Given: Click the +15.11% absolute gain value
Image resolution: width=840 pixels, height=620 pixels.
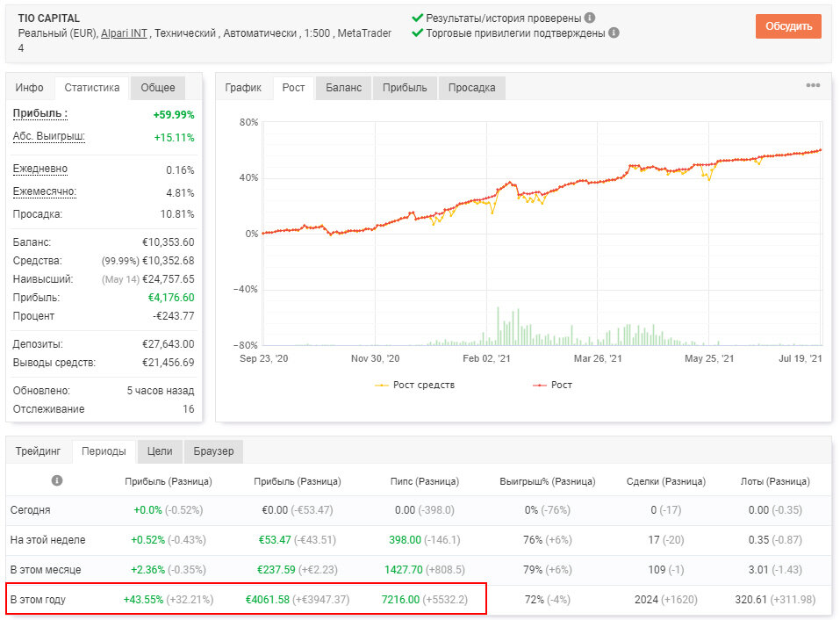Looking at the screenshot, I should (x=174, y=137).
